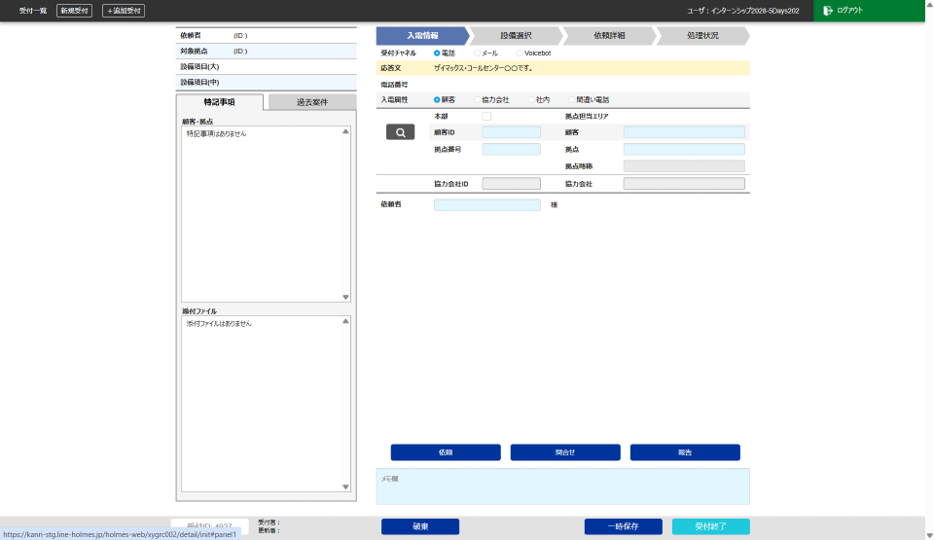Viewport: 934px width, 540px height.
Task: Choose 社内 call attribute radio
Action: pyautogui.click(x=531, y=99)
